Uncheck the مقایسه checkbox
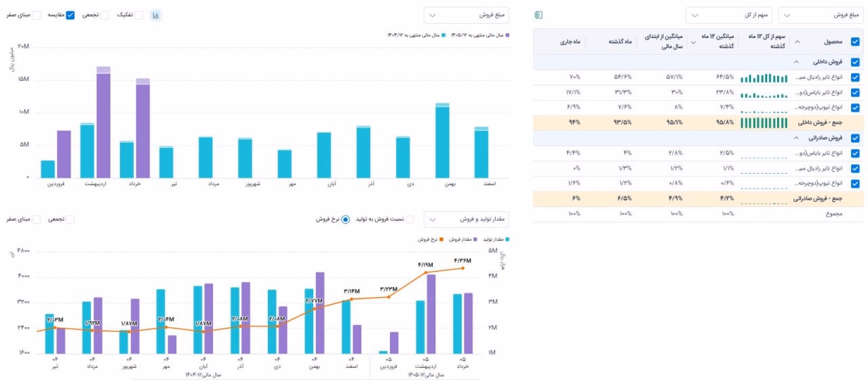The height and width of the screenshot is (380, 868). tap(70, 15)
